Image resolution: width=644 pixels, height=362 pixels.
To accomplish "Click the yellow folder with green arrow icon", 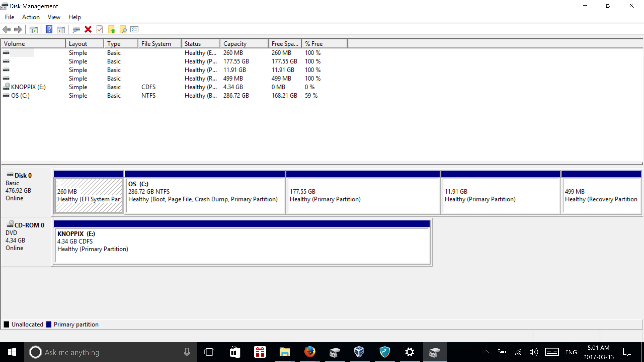I will tap(111, 30).
